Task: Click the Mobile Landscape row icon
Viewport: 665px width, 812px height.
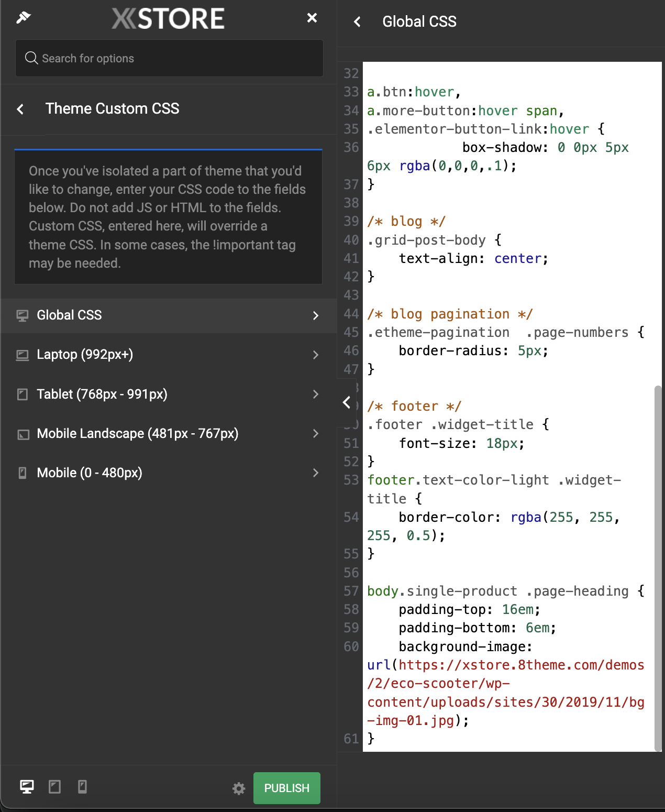Action: (x=23, y=434)
